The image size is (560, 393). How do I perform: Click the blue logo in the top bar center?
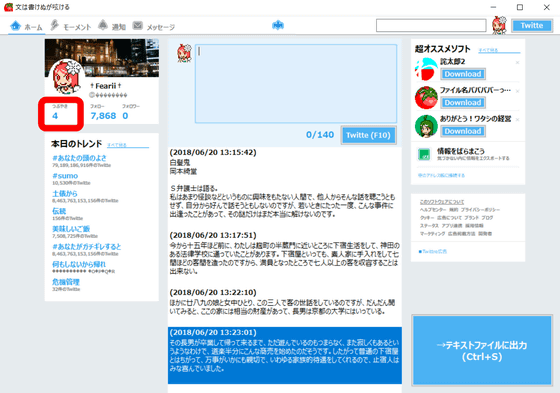(x=278, y=25)
